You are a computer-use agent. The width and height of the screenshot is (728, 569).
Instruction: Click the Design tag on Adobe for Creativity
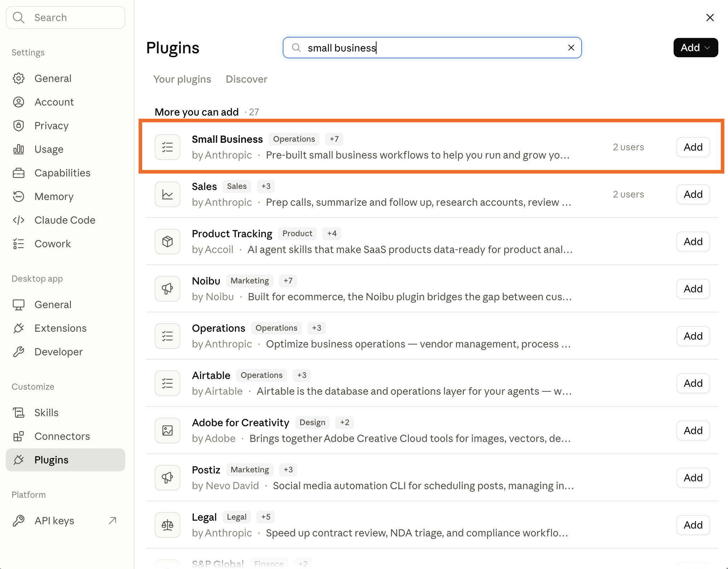(x=312, y=423)
